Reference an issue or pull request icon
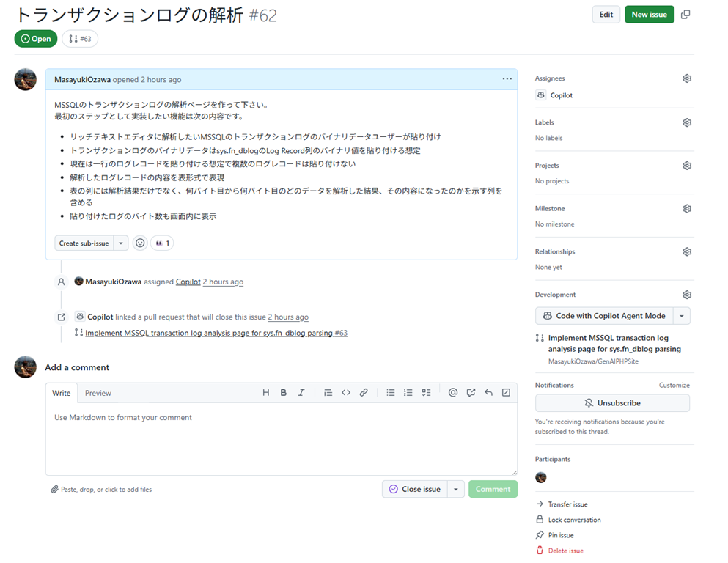Screen dimensions: 728x563 (471, 393)
